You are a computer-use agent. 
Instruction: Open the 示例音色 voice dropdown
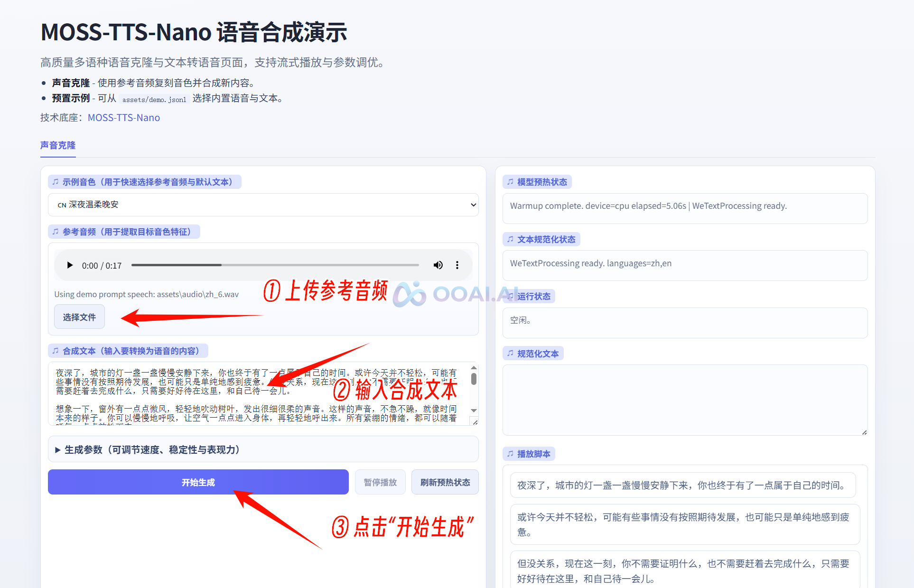click(263, 205)
